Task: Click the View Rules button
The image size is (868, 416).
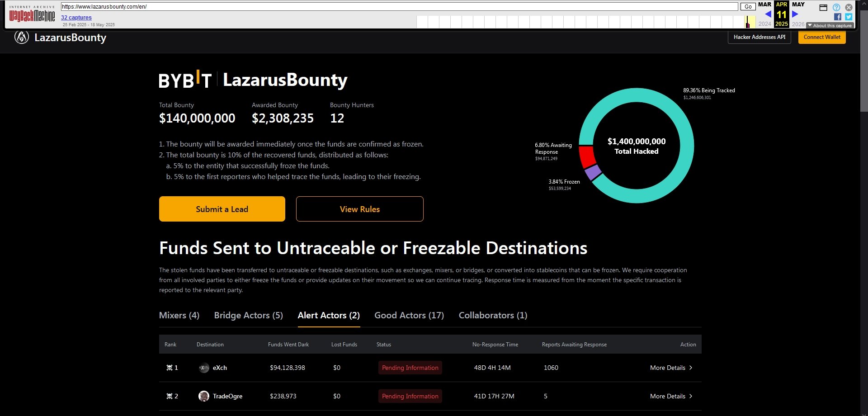Action: pyautogui.click(x=360, y=209)
